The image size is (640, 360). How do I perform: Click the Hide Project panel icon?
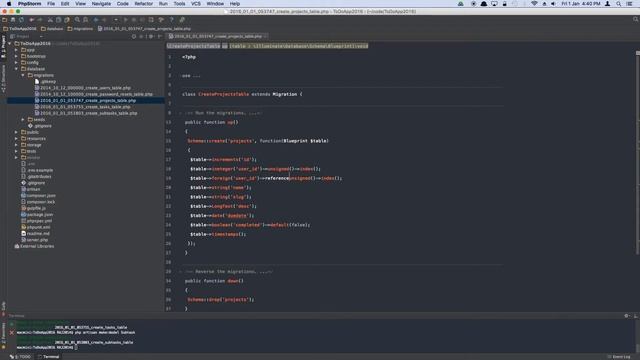(x=160, y=36)
